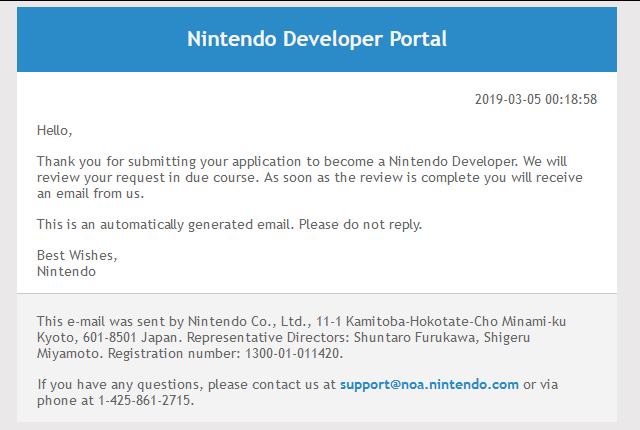This screenshot has width=640, height=430.
Task: Click 'This e-mail was sent by Nintendo Co., Ltd.'
Action: click(174, 321)
